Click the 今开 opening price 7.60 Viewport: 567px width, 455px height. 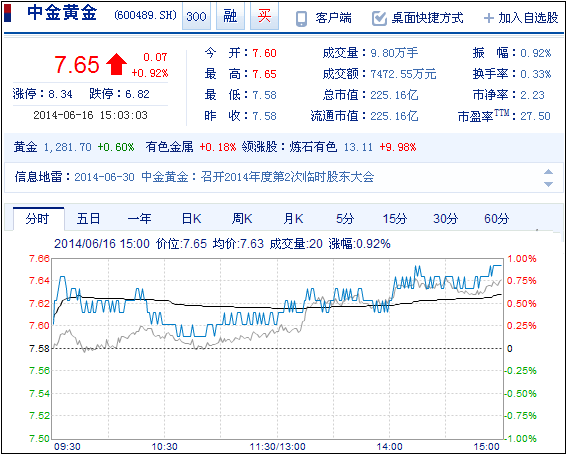[264, 54]
